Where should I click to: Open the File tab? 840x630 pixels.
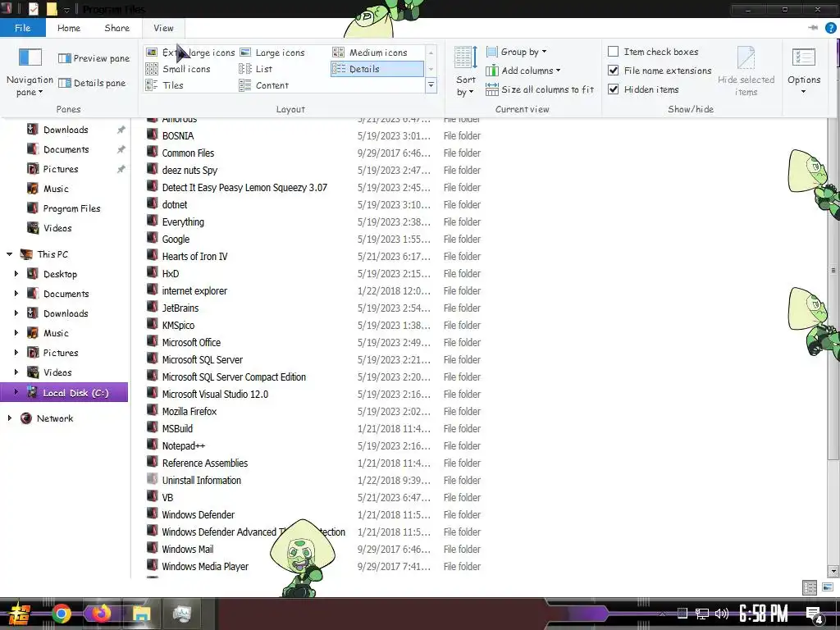(22, 28)
